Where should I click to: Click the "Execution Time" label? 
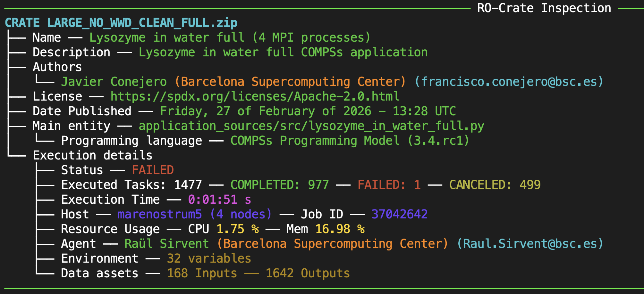[110, 200]
